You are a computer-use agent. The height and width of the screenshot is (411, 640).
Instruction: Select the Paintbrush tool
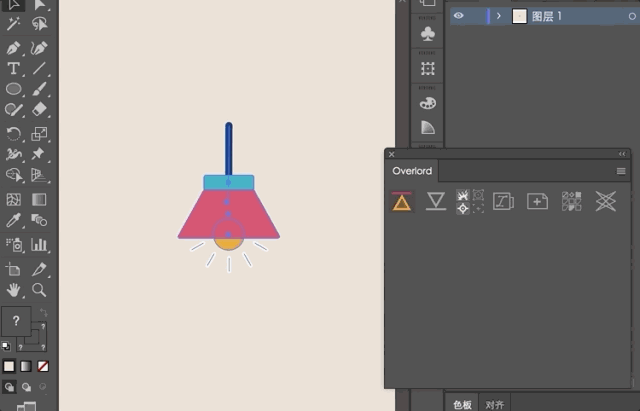click(39, 89)
